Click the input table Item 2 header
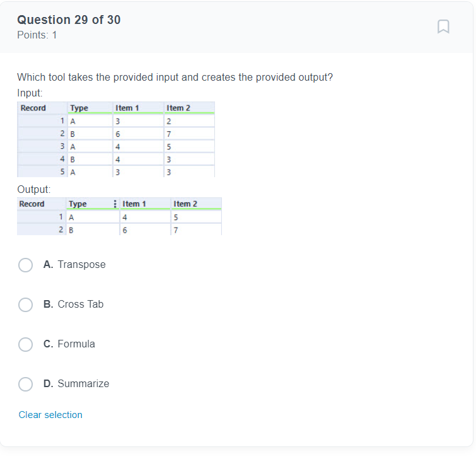Screen dimensions: 476x459 (189, 108)
